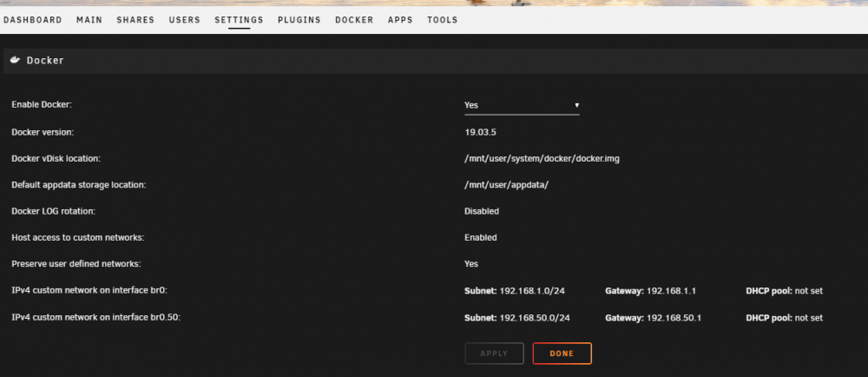Click the /mnt/user/appdata/ path
868x377 pixels.
pos(507,185)
